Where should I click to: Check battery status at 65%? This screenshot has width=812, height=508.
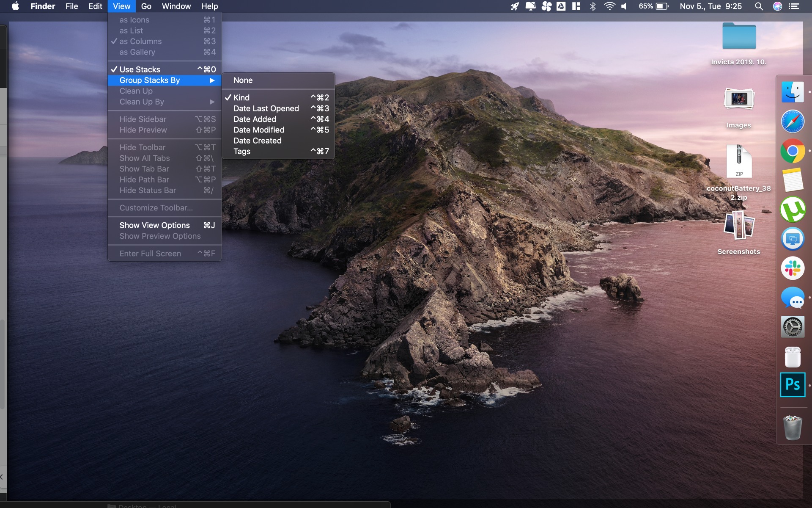(653, 6)
